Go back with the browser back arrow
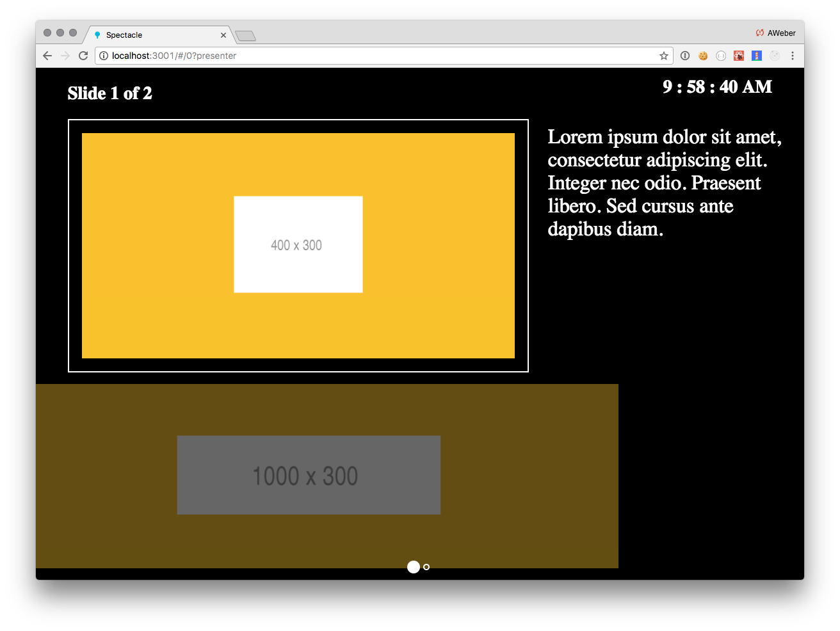This screenshot has height=631, width=840. 47,56
